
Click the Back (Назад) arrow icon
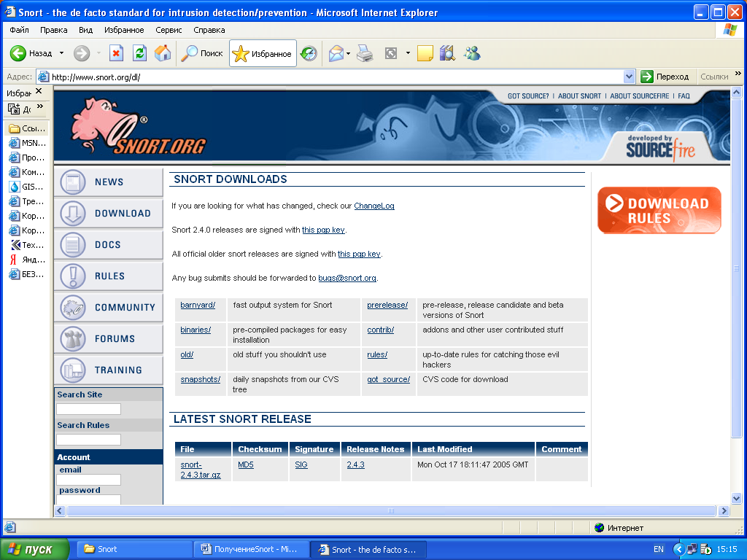click(18, 53)
